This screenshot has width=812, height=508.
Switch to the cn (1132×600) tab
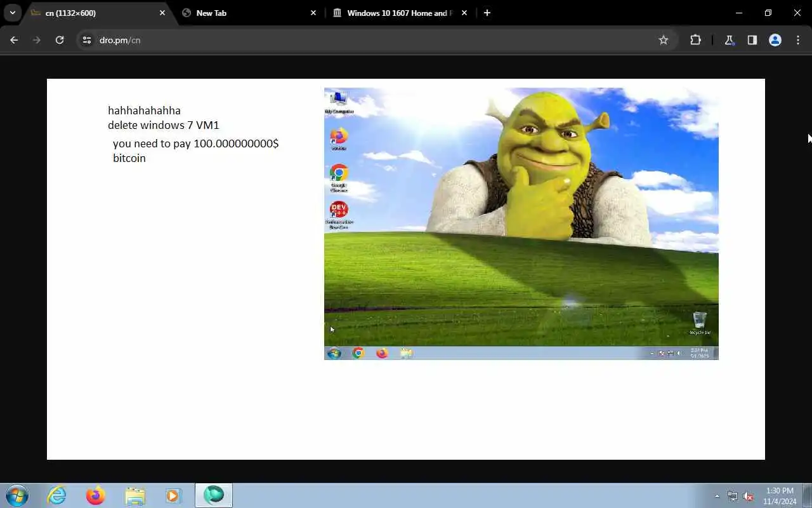click(x=98, y=13)
